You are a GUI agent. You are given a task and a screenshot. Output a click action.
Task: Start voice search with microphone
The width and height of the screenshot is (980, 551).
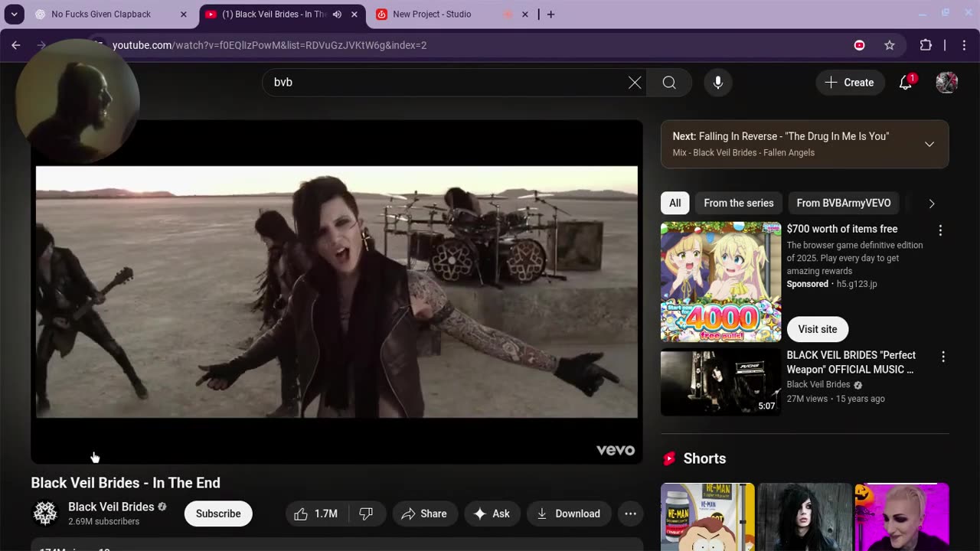tap(717, 82)
